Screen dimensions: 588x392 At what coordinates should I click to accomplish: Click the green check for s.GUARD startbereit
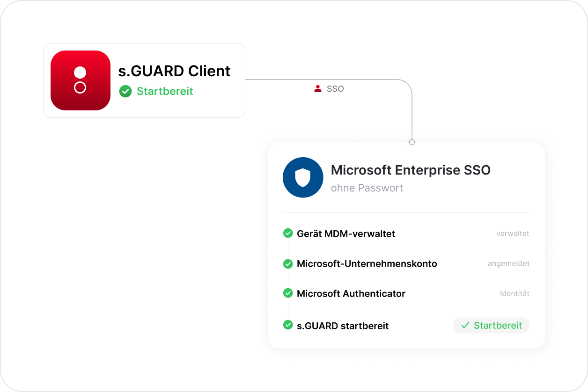[x=288, y=325]
